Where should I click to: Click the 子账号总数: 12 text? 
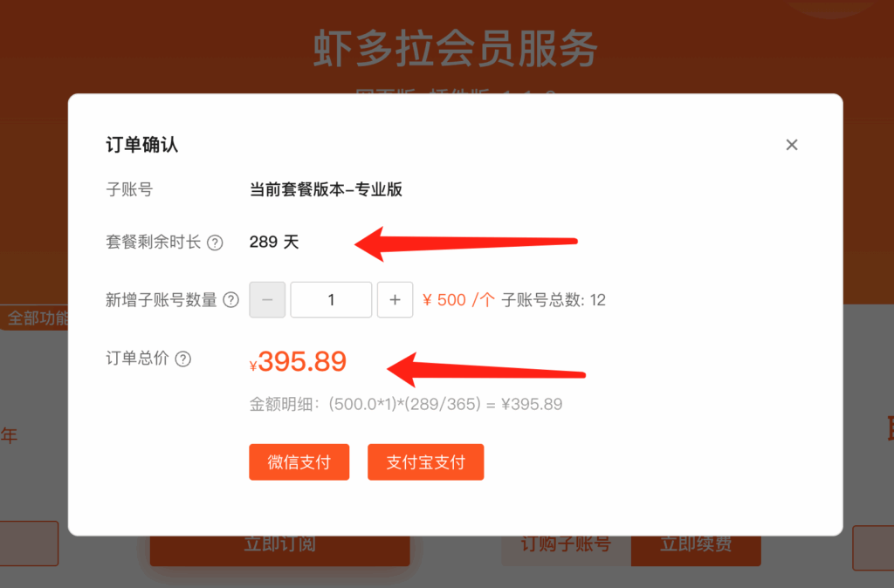[x=554, y=300]
